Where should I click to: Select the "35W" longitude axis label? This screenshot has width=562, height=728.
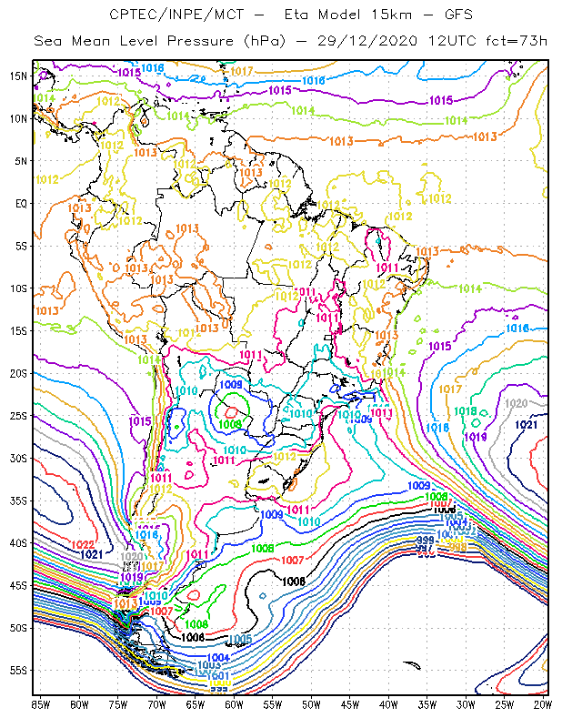tap(427, 705)
